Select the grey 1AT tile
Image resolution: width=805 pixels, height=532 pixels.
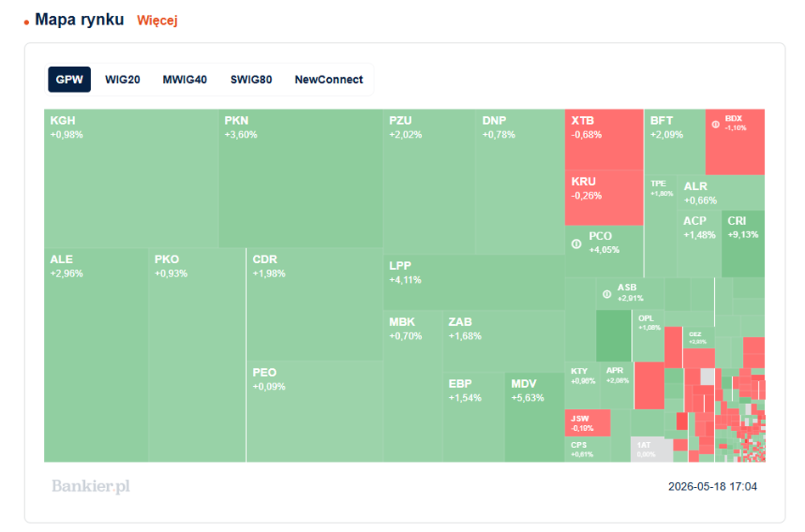tap(651, 450)
